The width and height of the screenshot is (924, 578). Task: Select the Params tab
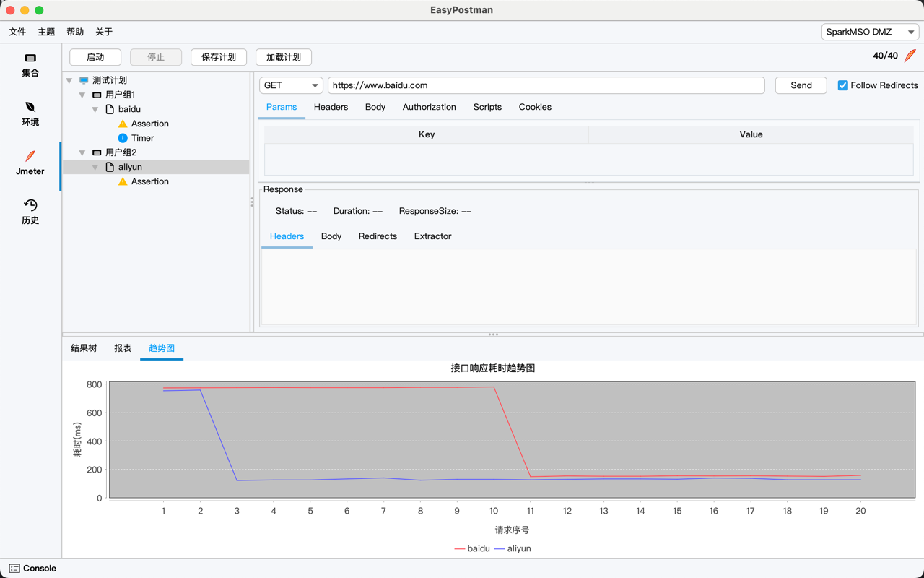click(x=282, y=107)
